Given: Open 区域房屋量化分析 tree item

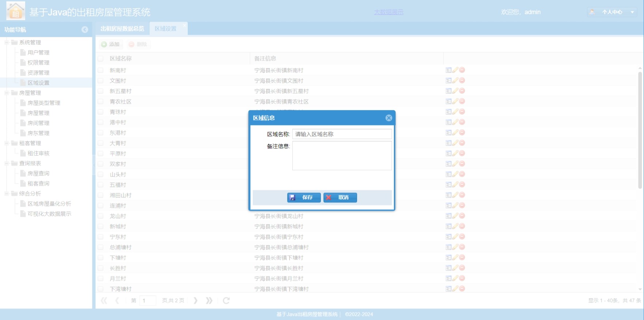Looking at the screenshot, I should tap(49, 204).
